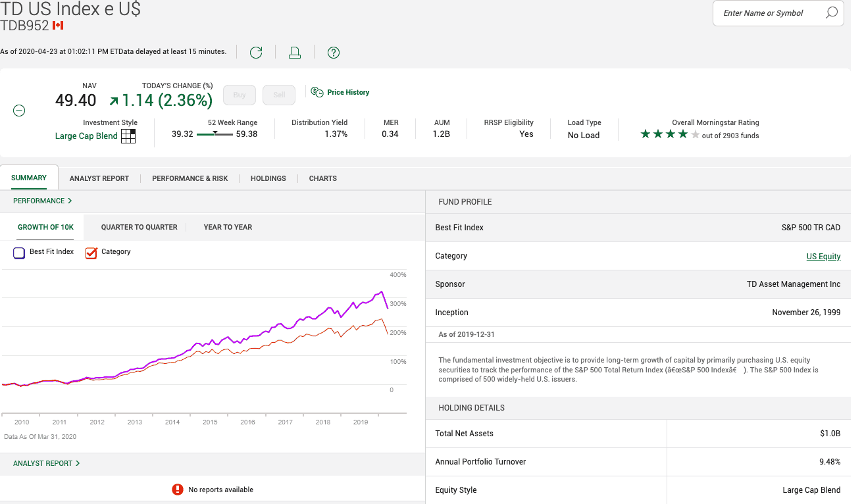Select the YEAR TO YEAR sub-tab
The image size is (864, 504).
point(228,227)
